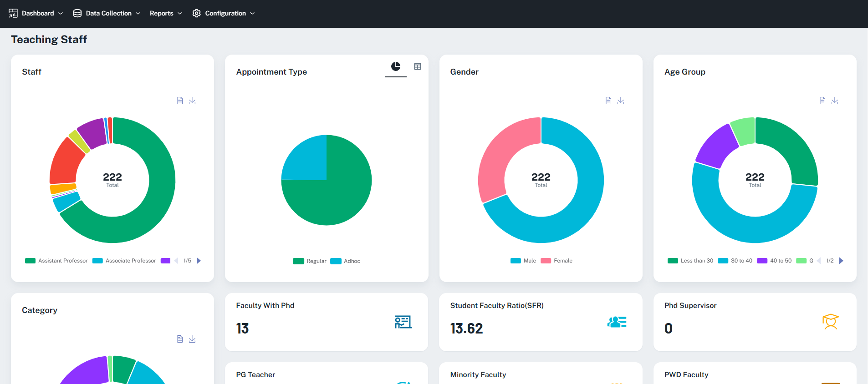Switch Appointment Type to pie chart view
Image resolution: width=868 pixels, height=384 pixels.
tap(396, 66)
